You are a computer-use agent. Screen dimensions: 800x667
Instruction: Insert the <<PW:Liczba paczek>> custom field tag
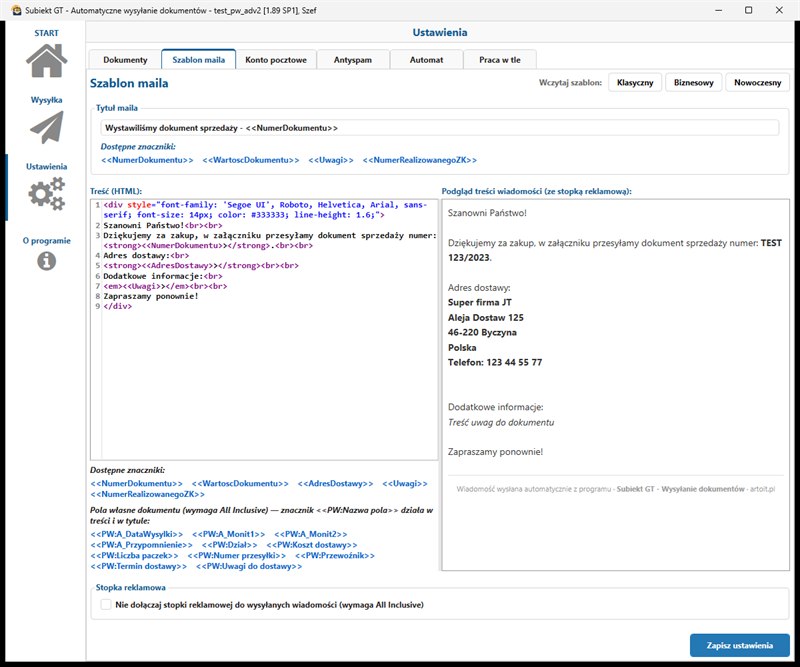pos(135,556)
